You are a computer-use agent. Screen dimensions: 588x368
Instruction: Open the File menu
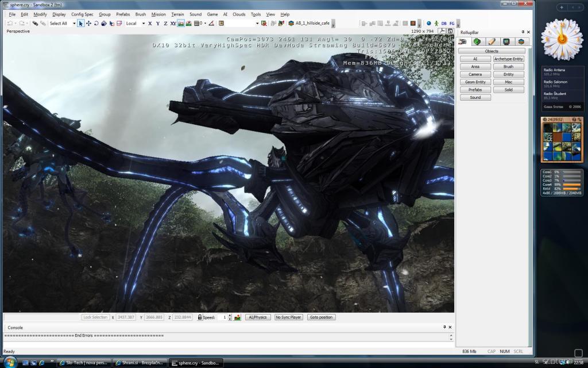coord(12,14)
